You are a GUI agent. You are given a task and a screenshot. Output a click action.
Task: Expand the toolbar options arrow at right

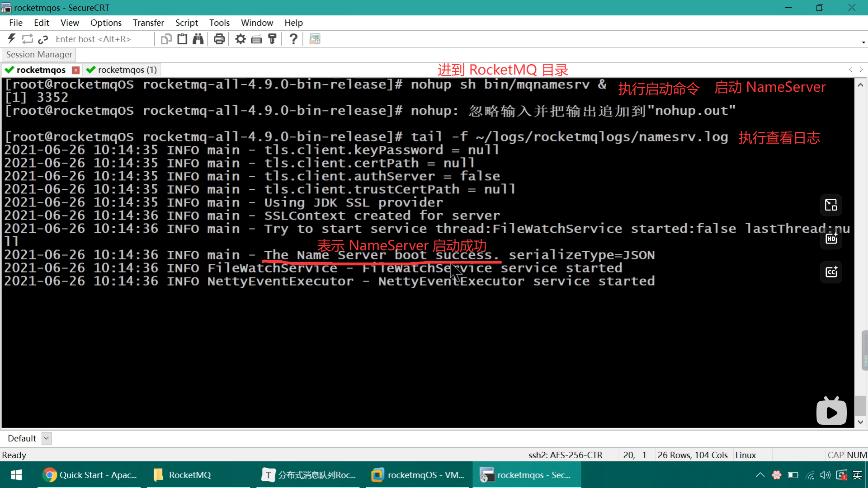(x=863, y=42)
